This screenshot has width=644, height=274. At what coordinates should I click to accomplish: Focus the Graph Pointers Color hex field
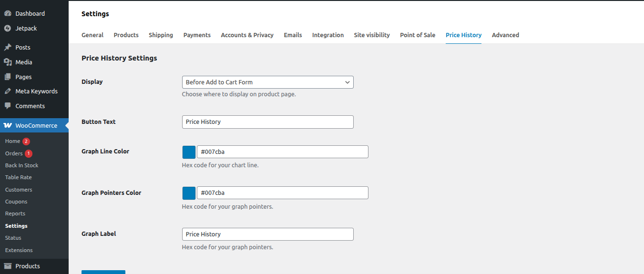pos(282,193)
